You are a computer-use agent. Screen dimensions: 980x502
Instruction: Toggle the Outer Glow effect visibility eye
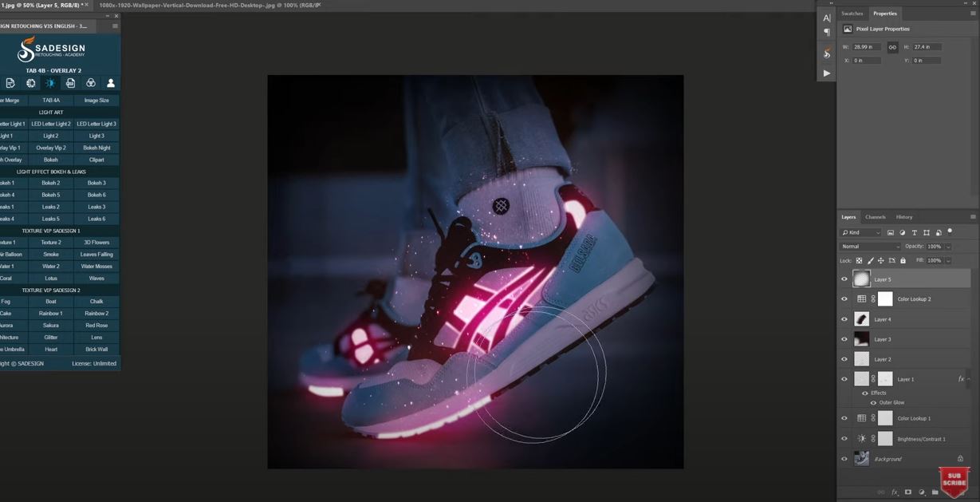click(873, 402)
